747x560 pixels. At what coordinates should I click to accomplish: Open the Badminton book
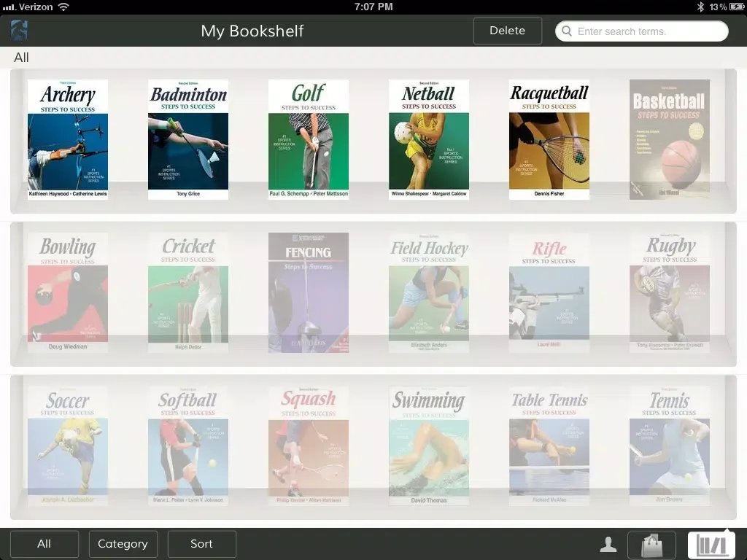coord(188,139)
